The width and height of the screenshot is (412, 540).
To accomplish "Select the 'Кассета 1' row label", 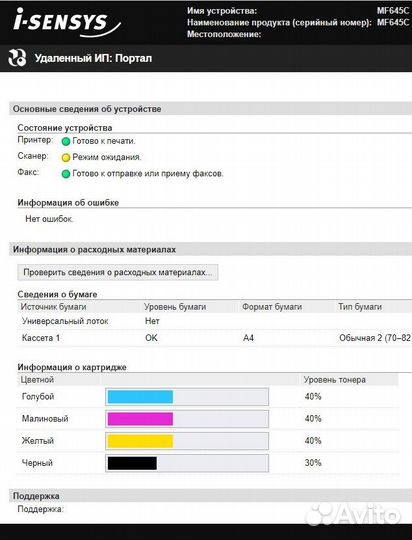I will (x=41, y=338).
